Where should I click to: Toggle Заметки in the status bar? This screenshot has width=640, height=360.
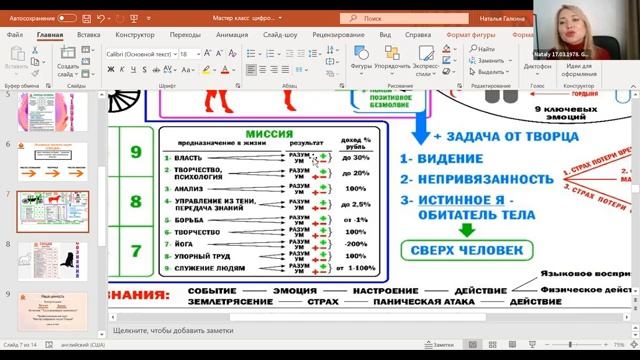[x=439, y=345]
